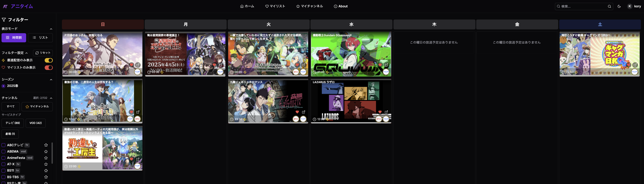This screenshot has width=644, height=184.
Task: Filter by VOD (42) service type
Action: (36, 123)
